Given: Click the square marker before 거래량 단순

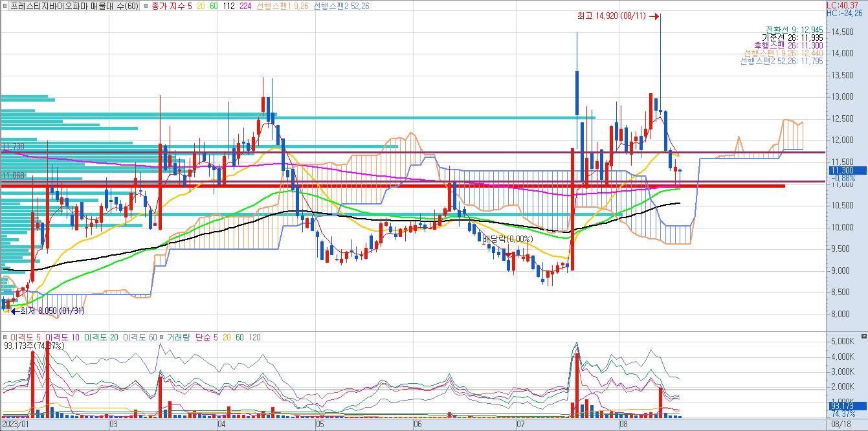Looking at the screenshot, I should pos(162,338).
